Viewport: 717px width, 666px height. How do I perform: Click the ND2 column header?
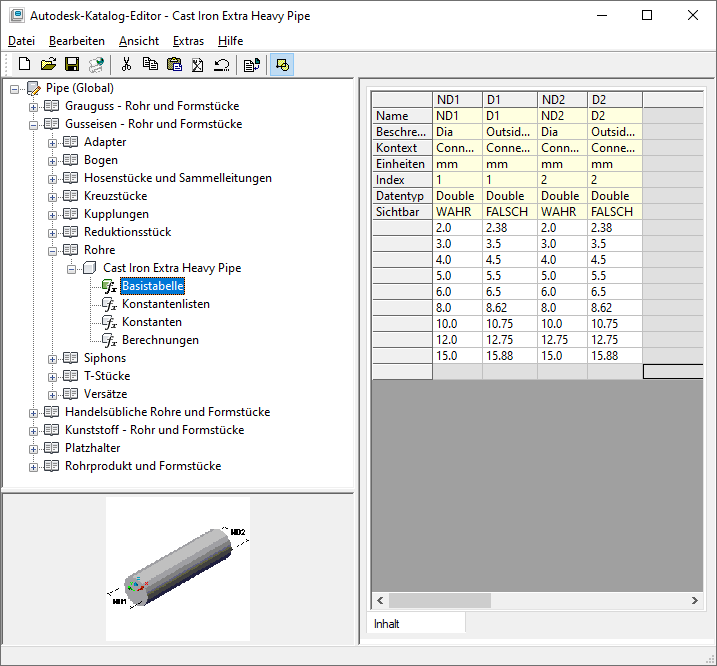click(x=562, y=100)
